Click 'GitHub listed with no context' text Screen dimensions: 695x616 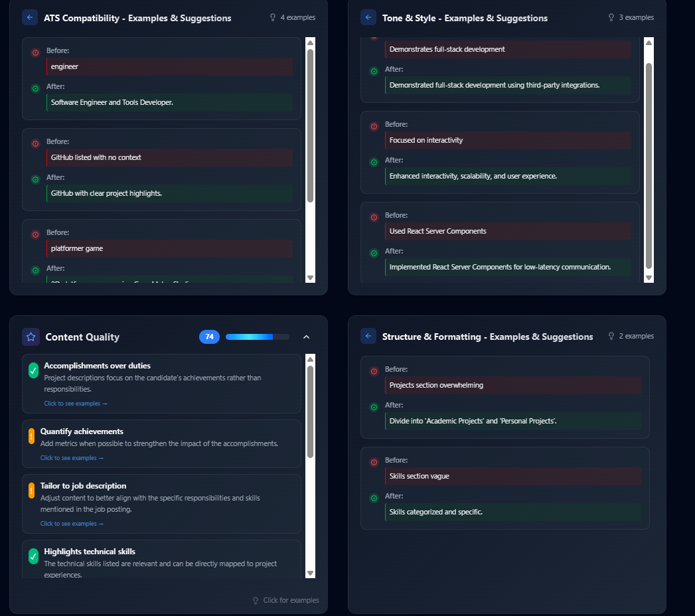(x=96, y=158)
